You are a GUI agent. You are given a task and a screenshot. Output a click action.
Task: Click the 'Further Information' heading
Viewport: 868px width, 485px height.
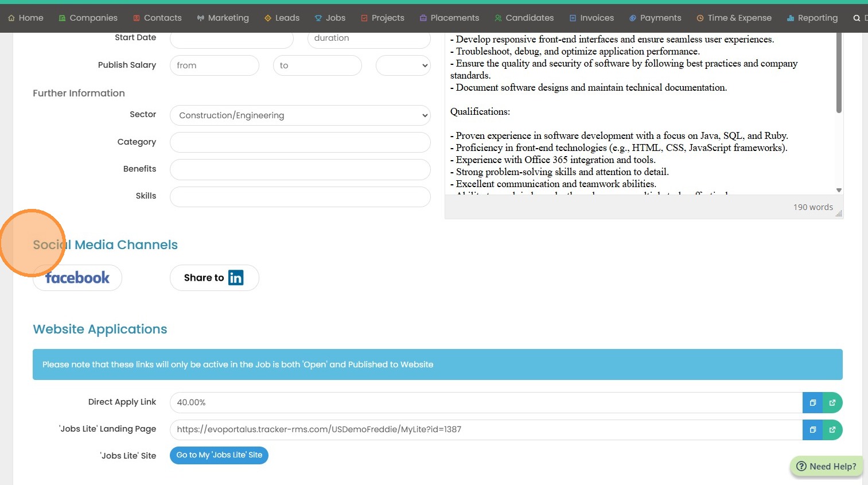coord(79,93)
